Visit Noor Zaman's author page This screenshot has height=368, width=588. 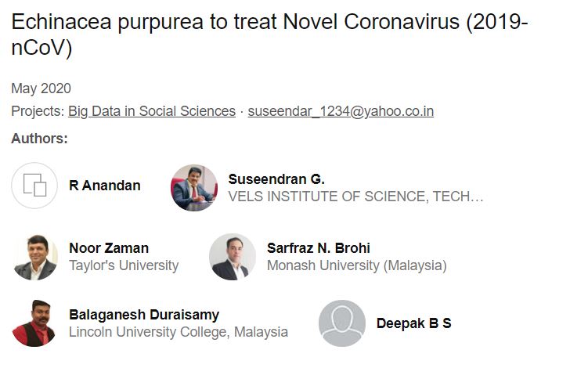pyautogui.click(x=109, y=248)
